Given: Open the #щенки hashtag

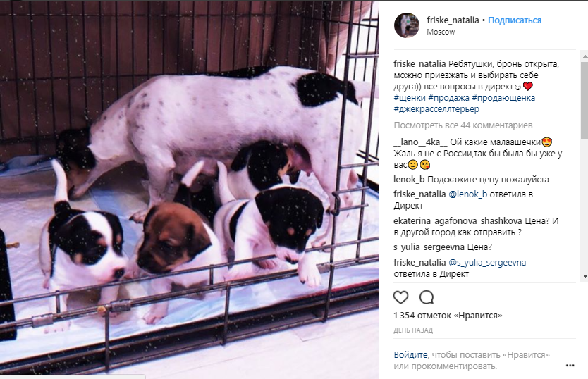Looking at the screenshot, I should point(410,98).
